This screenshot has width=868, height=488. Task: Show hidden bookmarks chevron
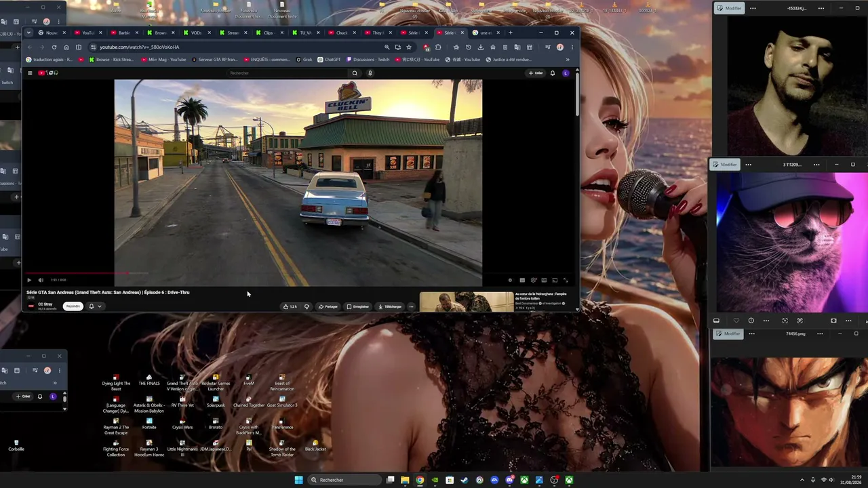(568, 60)
